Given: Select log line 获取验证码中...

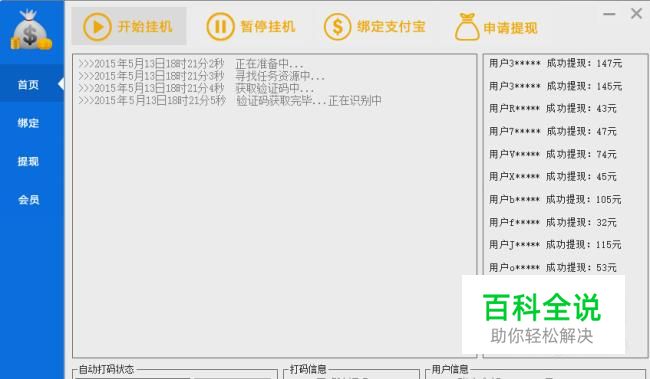Looking at the screenshot, I should click(196, 88).
